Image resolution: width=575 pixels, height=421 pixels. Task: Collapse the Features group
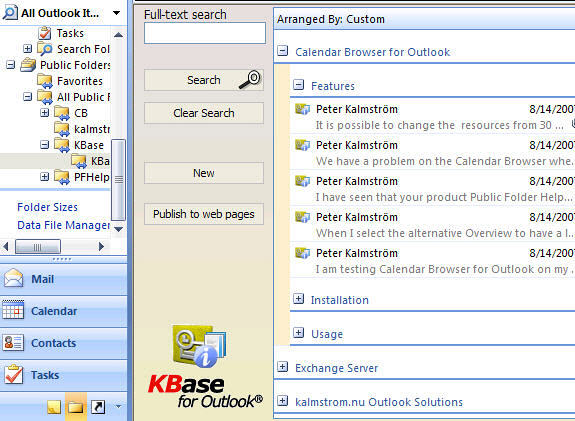click(299, 85)
